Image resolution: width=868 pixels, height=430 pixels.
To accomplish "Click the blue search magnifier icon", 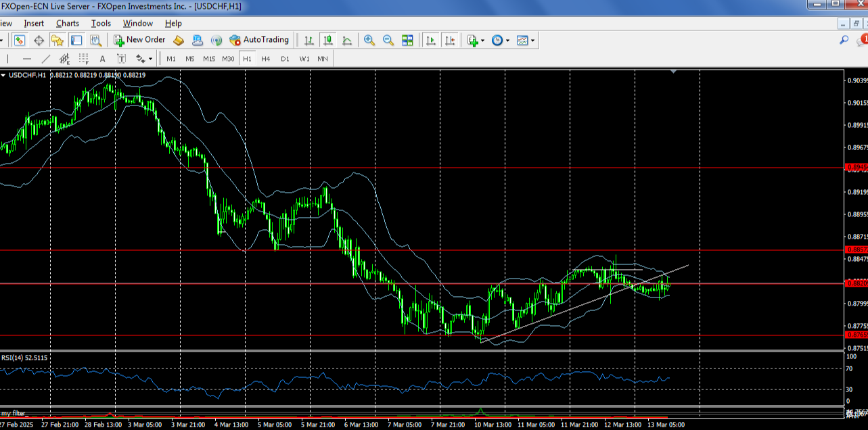I will (x=844, y=40).
